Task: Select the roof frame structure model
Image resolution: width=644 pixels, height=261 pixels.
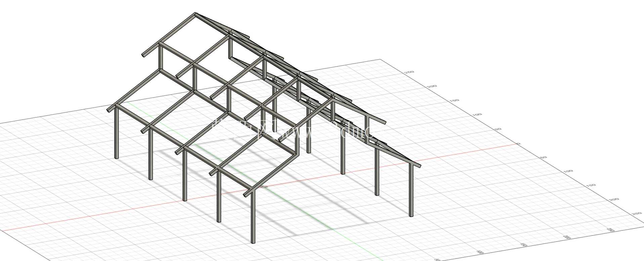Action: tap(264, 128)
